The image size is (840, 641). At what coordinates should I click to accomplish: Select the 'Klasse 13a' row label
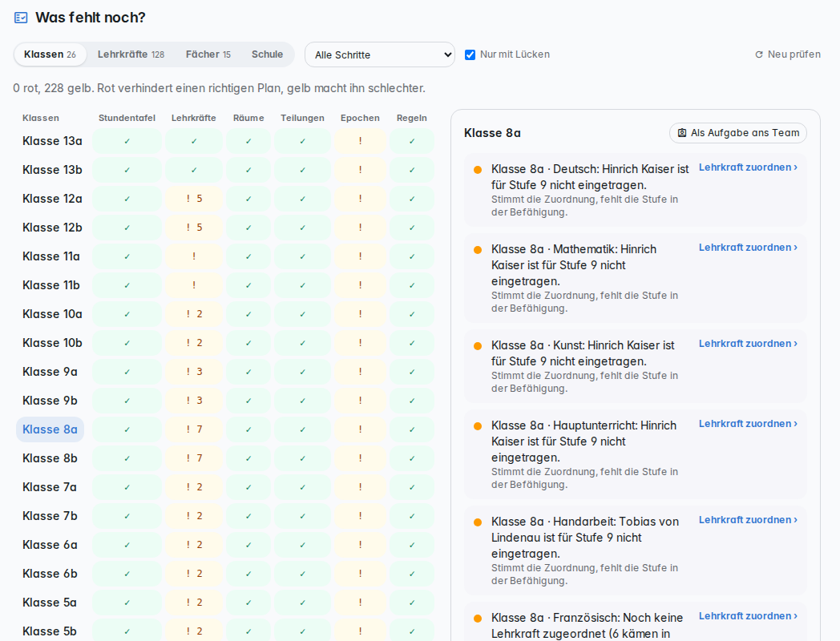point(53,141)
